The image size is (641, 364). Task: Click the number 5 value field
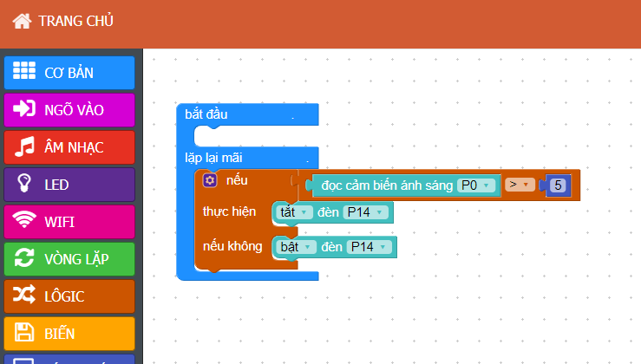tap(558, 185)
